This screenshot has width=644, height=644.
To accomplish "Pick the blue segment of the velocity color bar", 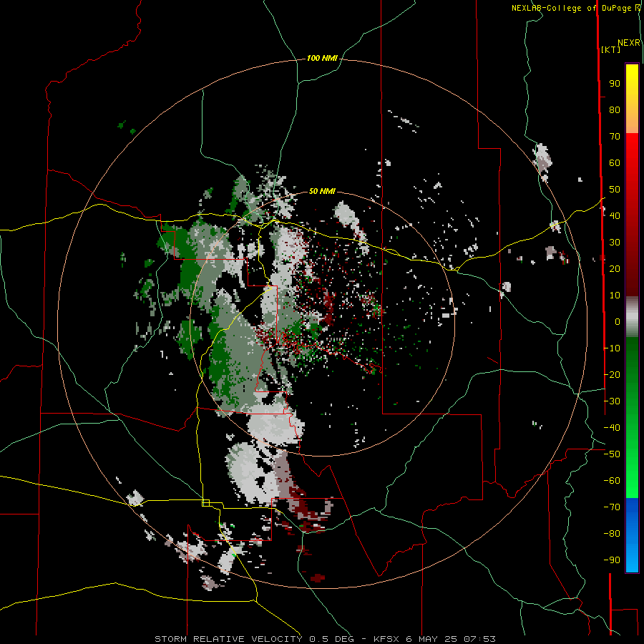I will click(632, 535).
